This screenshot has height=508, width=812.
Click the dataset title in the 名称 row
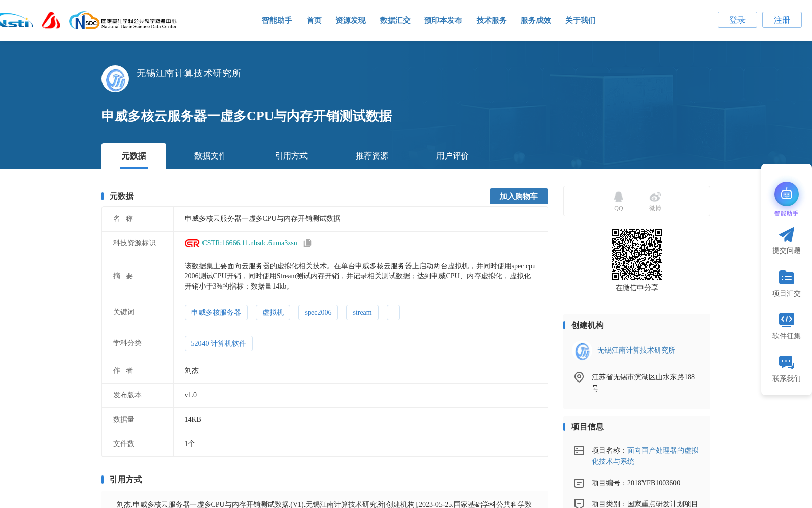coord(262,219)
